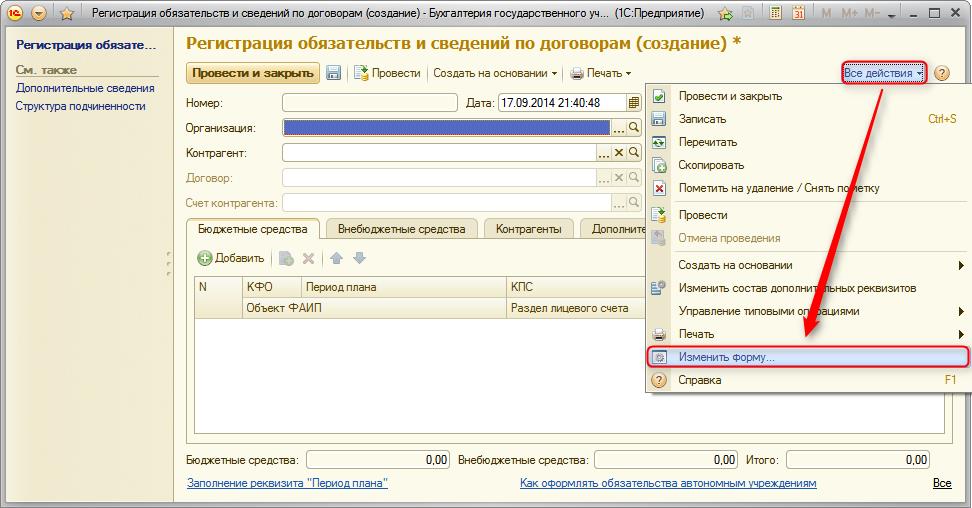
Task: Click the 'Организация' input field
Action: (x=446, y=128)
